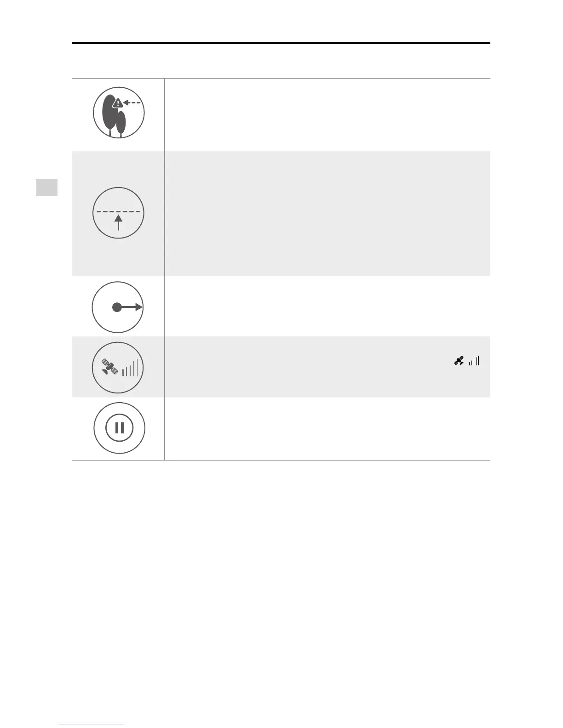Click the tree obstacle warning icon
The width and height of the screenshot is (563, 728).
tap(119, 113)
